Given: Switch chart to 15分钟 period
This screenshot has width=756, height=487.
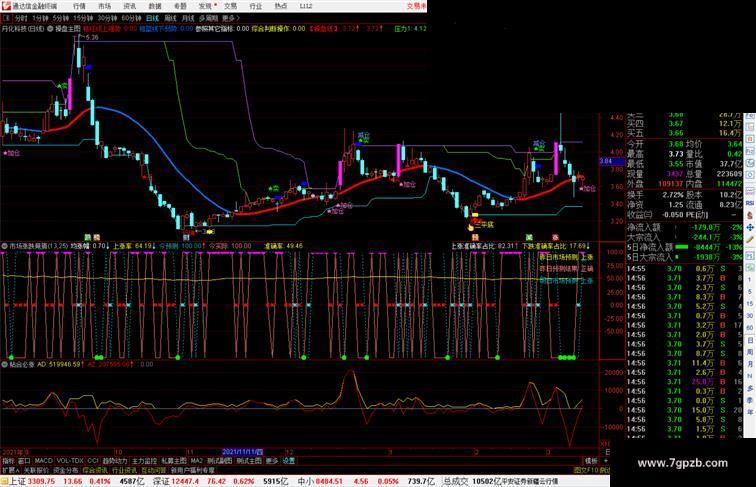Looking at the screenshot, I should [82, 18].
